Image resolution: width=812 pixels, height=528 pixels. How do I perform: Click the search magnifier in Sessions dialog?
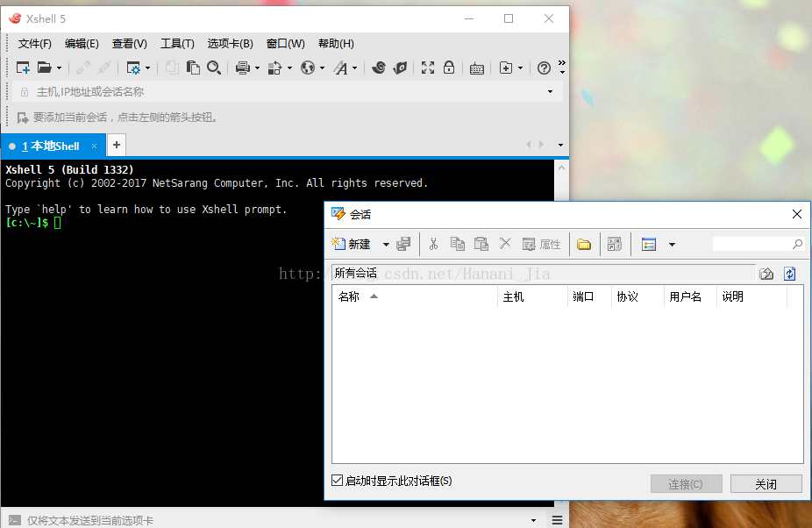pos(797,244)
